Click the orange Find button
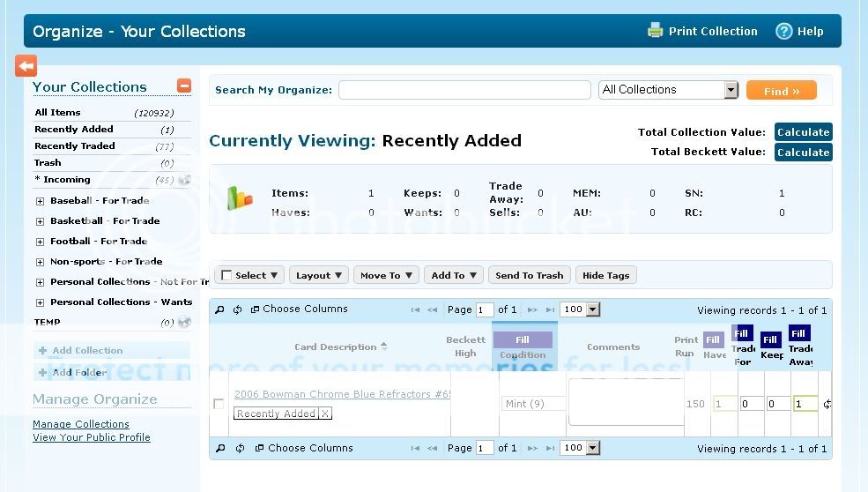This screenshot has height=492, width=868. tap(781, 91)
